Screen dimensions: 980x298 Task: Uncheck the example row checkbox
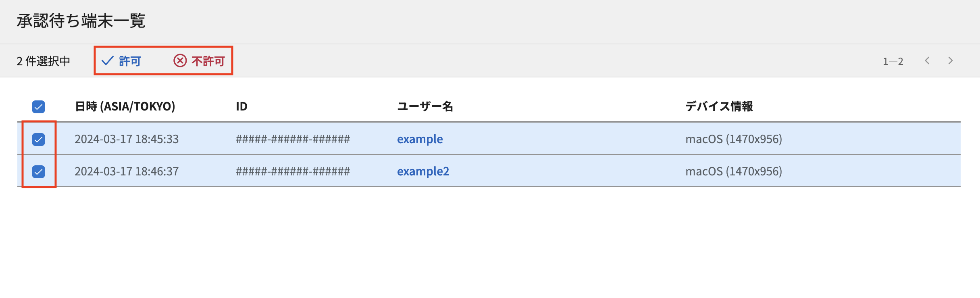(x=39, y=140)
